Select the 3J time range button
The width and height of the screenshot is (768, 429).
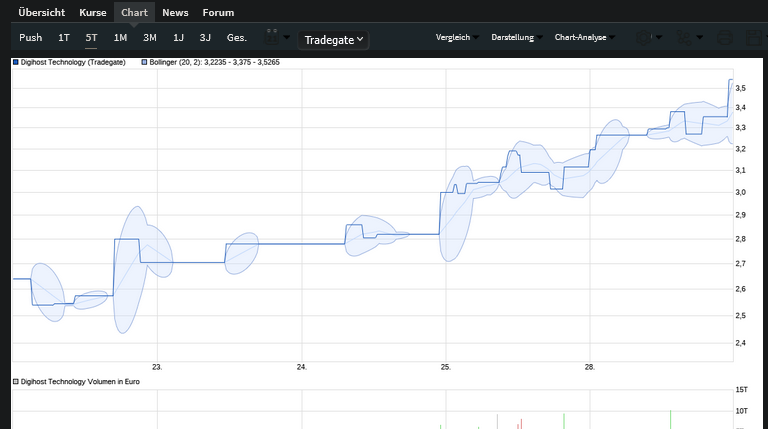pos(205,38)
